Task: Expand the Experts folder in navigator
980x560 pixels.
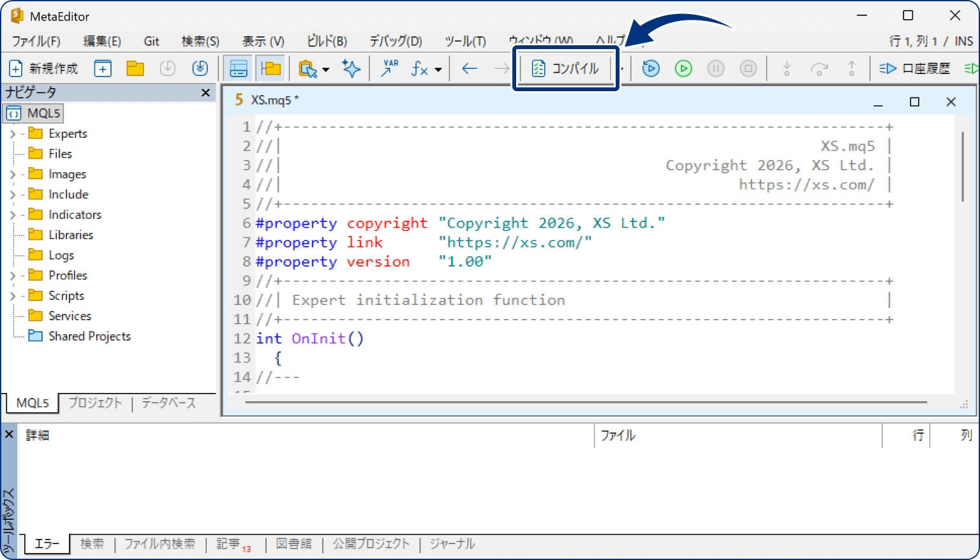Action: click(13, 134)
